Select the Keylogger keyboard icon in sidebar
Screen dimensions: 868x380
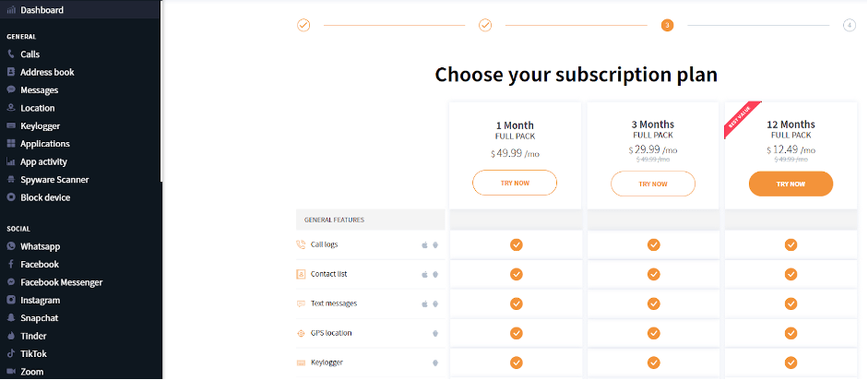10,126
